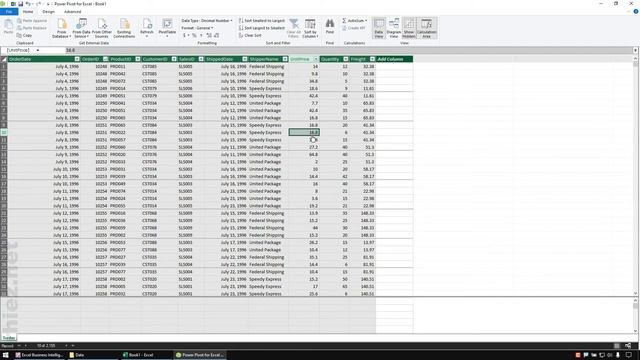The image size is (640, 360).
Task: Open the UnitPrice column filter dropdown
Action: point(316,59)
